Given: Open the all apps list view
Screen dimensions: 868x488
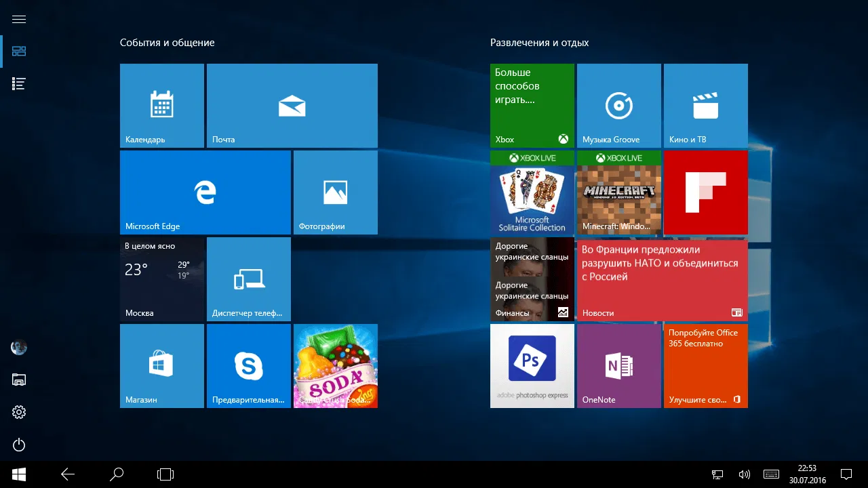Looking at the screenshot, I should click(18, 83).
